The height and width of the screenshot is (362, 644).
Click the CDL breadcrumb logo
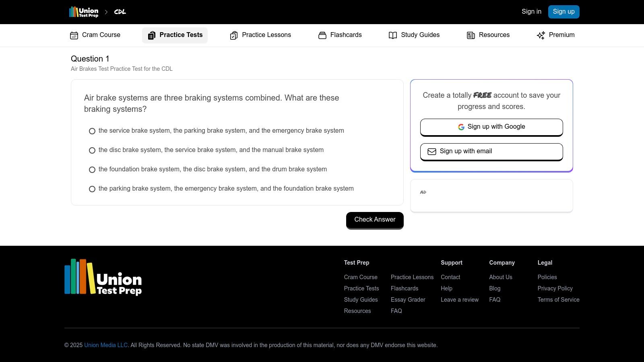pyautogui.click(x=120, y=12)
